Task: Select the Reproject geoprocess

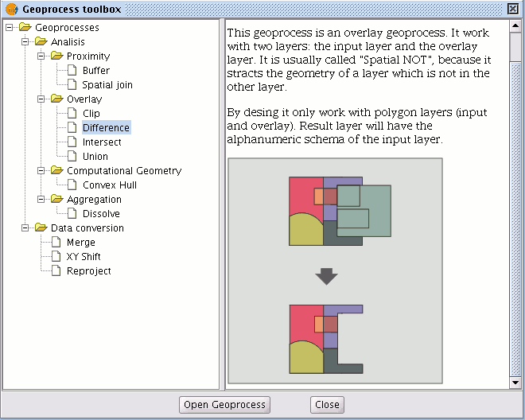Action: click(89, 271)
